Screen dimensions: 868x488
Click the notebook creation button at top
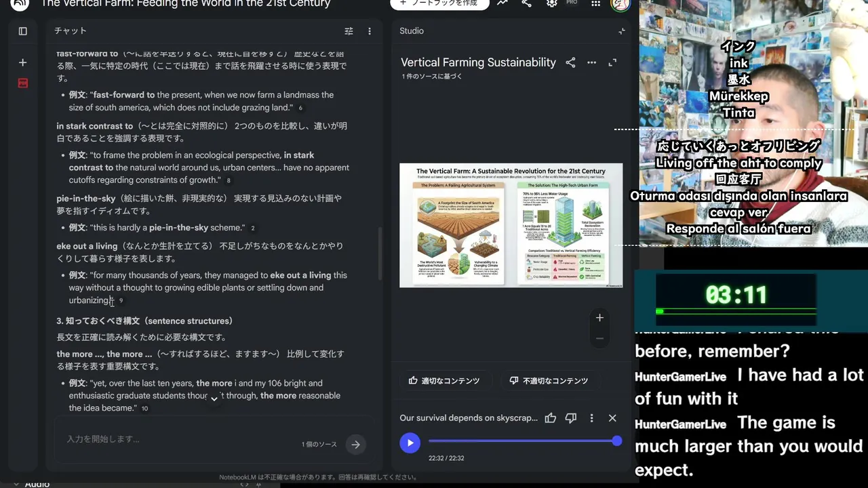pos(439,3)
